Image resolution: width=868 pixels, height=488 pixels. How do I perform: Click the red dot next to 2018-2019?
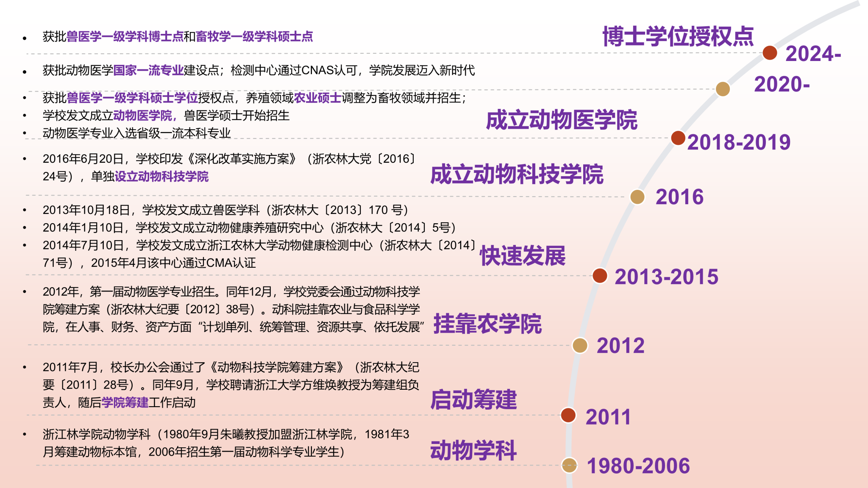pos(678,138)
